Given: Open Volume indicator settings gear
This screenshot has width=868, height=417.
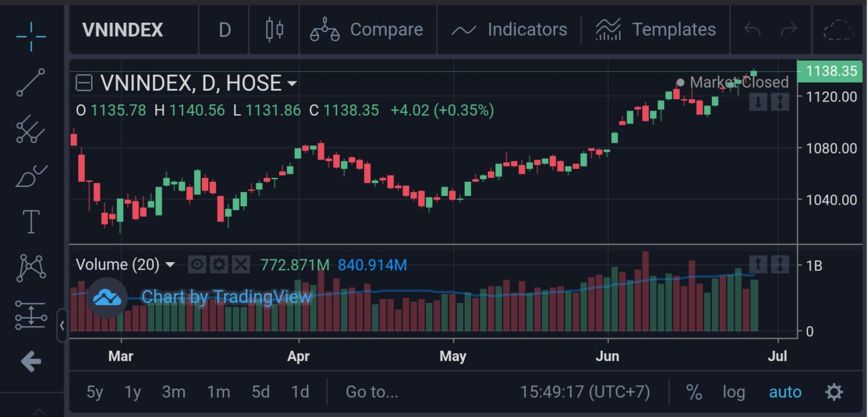Looking at the screenshot, I should click(x=219, y=264).
